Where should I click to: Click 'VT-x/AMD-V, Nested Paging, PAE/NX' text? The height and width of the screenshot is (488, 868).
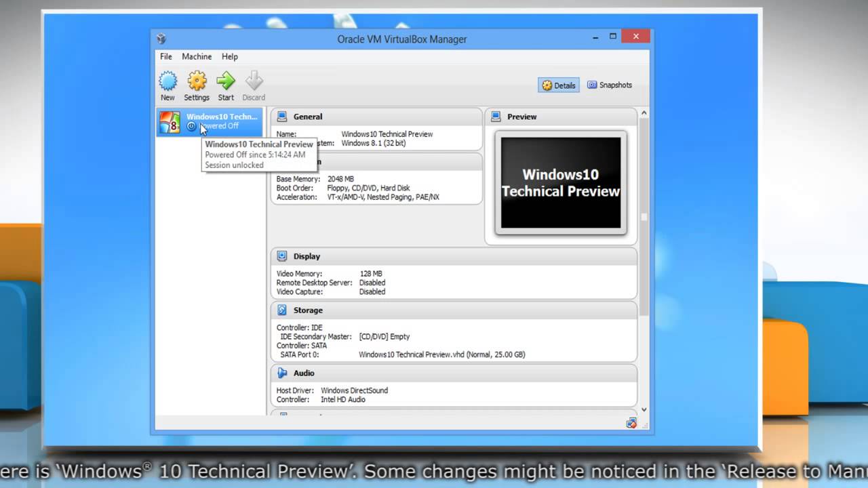[383, 197]
